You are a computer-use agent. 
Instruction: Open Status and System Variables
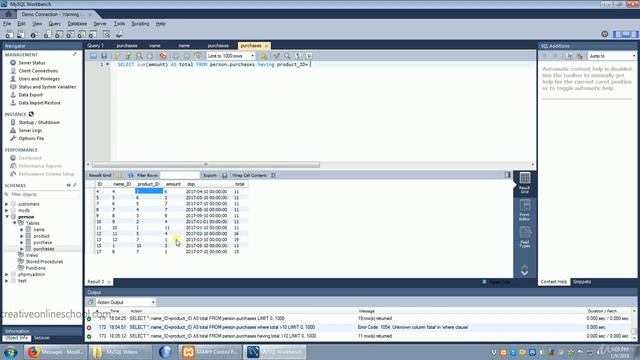[x=47, y=87]
